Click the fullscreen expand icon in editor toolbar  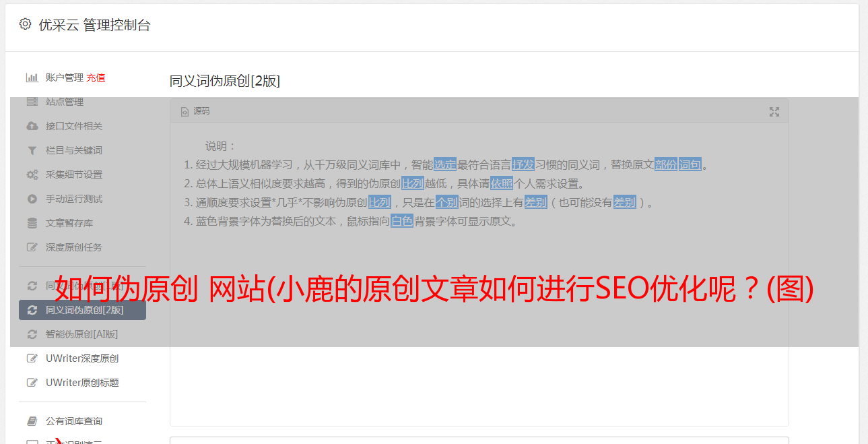pyautogui.click(x=774, y=112)
